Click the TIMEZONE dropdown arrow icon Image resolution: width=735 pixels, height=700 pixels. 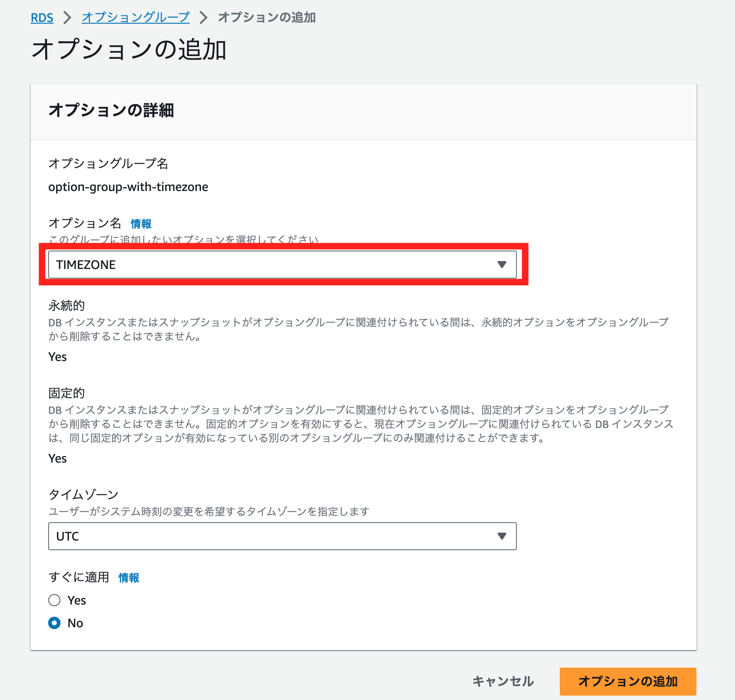[501, 264]
